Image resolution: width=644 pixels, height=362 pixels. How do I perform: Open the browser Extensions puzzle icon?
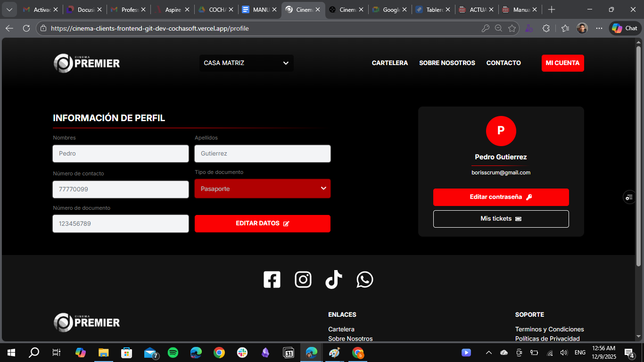click(546, 28)
